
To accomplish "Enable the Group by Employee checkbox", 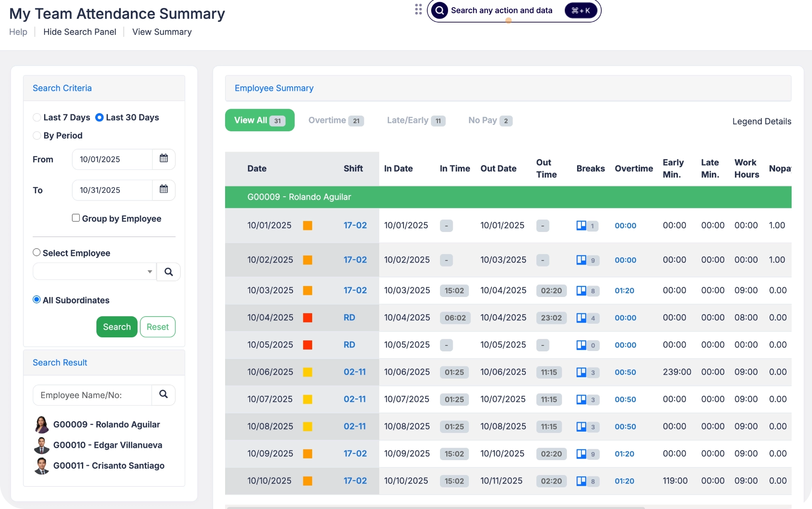I will (x=76, y=218).
